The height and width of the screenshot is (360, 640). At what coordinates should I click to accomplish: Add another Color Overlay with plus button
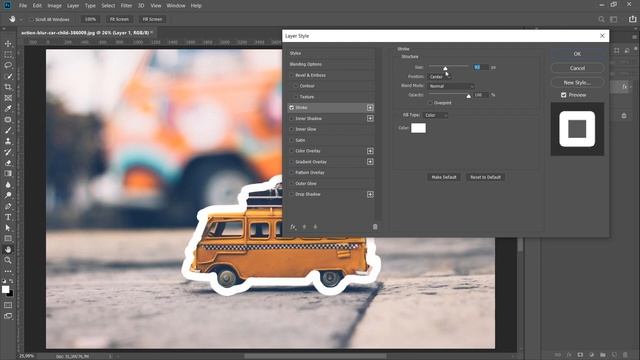coord(370,151)
